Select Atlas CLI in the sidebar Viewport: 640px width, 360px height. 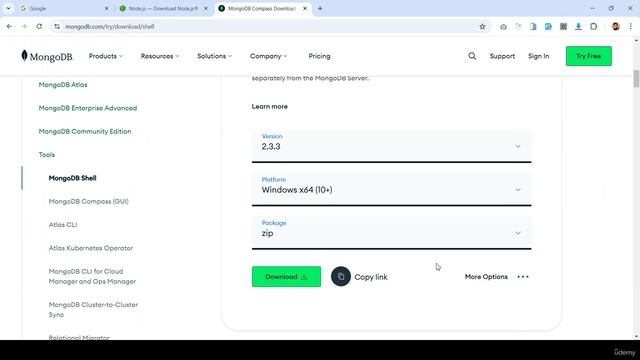[x=63, y=224]
